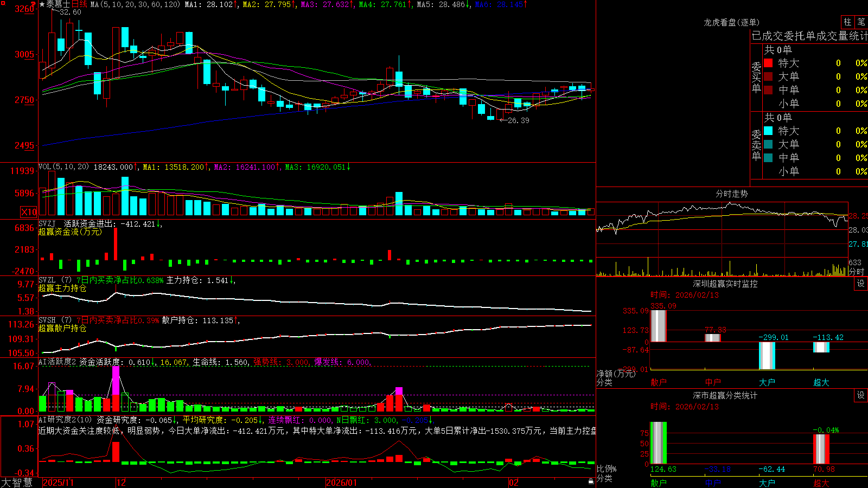Click the 深市超赢分类统计 panel title
Viewport: 868px width, 488px height.
point(725,395)
